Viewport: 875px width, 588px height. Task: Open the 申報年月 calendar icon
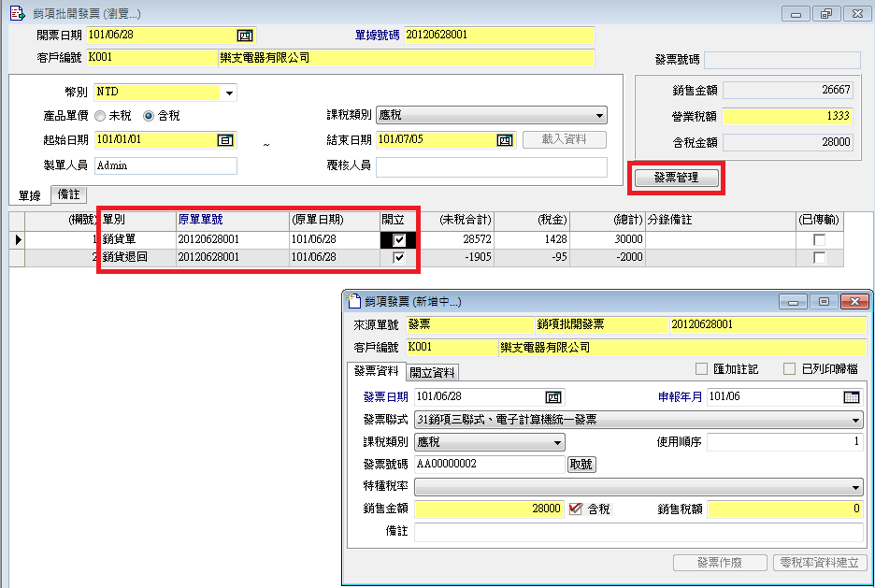(851, 397)
